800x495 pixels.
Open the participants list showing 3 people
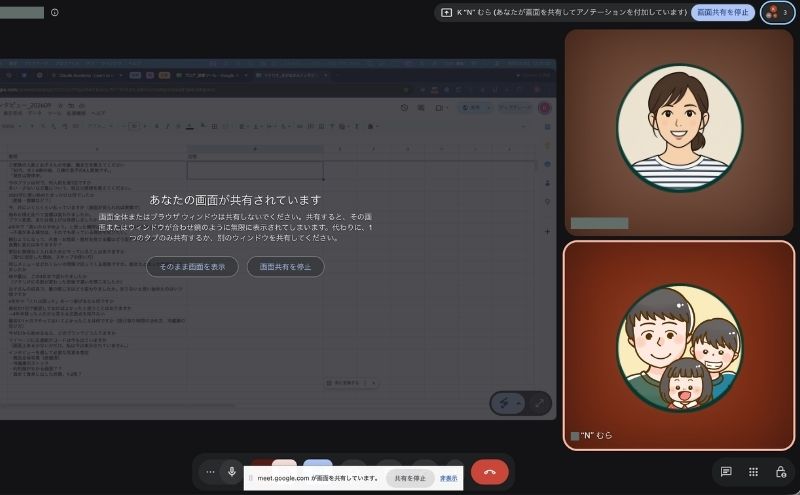coord(777,12)
